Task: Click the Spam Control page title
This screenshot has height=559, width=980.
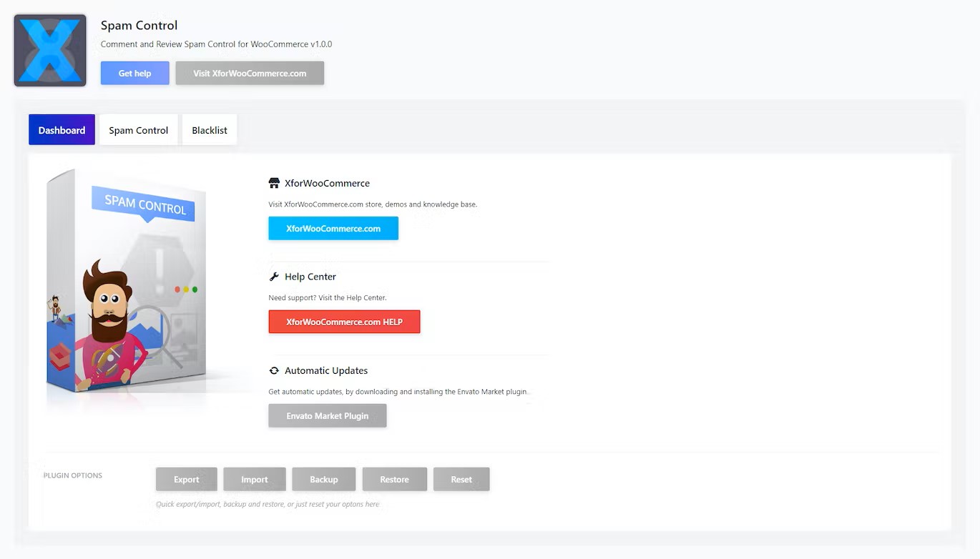Action: [139, 25]
